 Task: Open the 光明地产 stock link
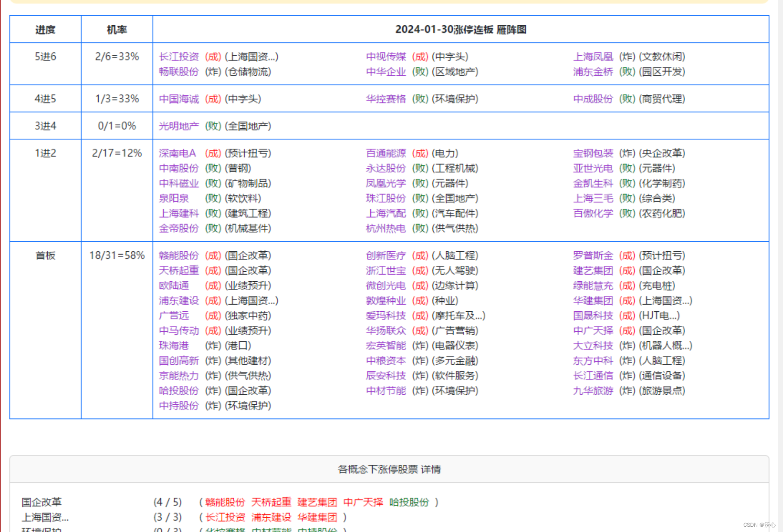point(178,126)
